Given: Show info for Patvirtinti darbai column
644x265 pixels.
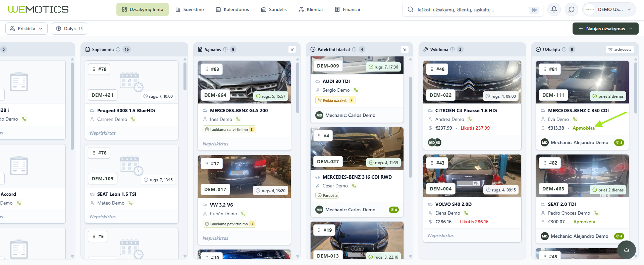Looking at the screenshot, I should [354, 49].
